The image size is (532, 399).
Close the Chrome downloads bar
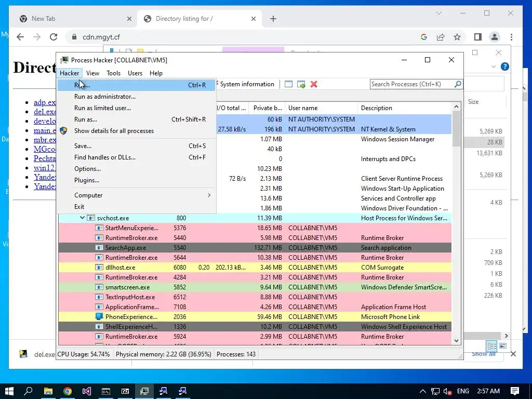pos(513,354)
